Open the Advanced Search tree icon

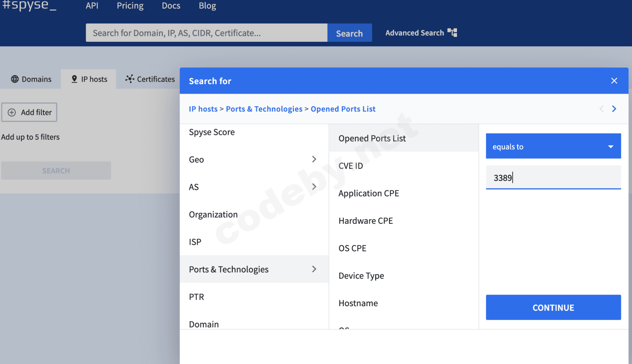tap(452, 33)
